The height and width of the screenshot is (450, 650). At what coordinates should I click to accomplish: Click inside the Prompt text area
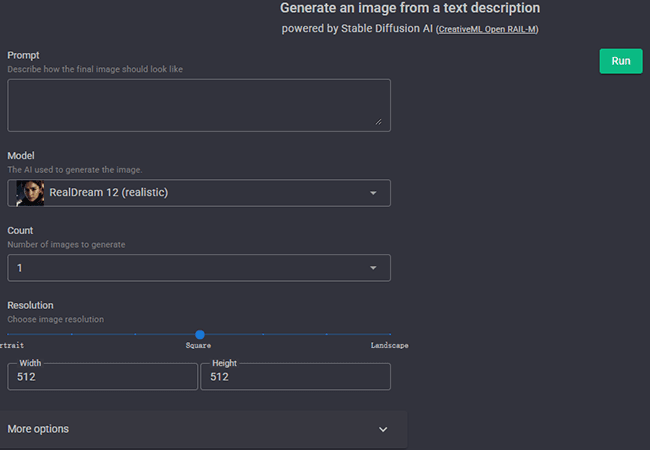pos(198,105)
